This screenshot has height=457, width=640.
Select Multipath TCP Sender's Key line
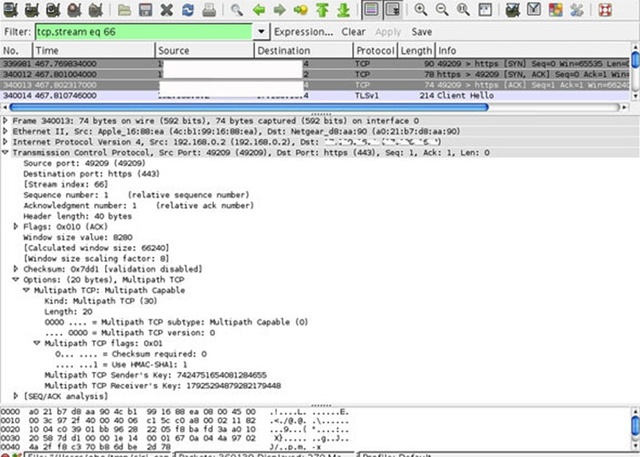tap(156, 375)
